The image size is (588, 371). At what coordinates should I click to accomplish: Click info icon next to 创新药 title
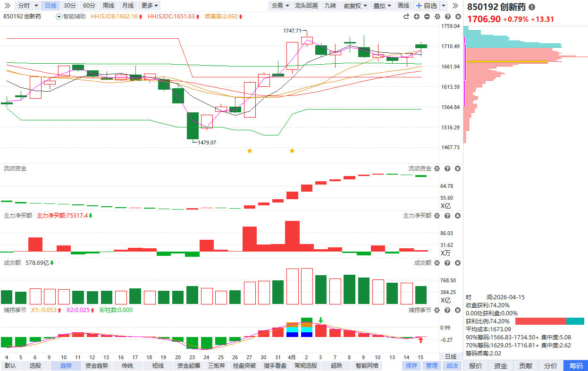coord(532,8)
